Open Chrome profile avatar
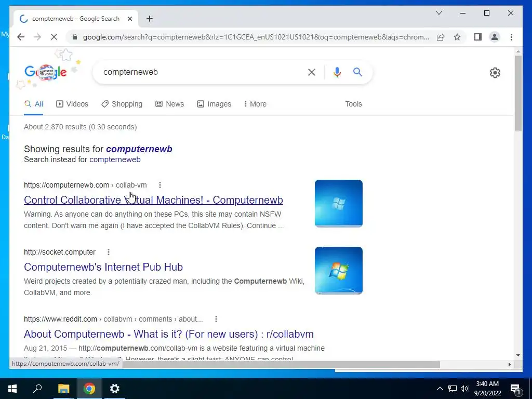Screen dimensions: 532x399 [495, 37]
